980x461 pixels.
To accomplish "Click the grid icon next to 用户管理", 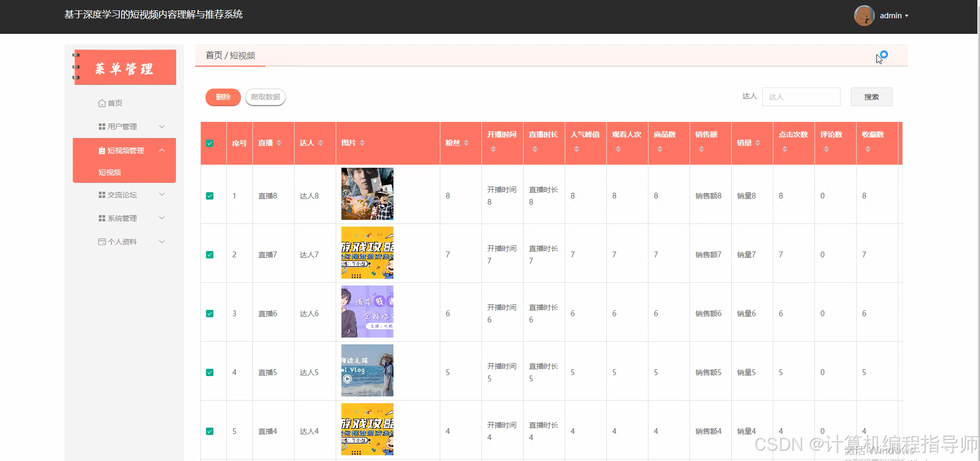I will tap(102, 127).
